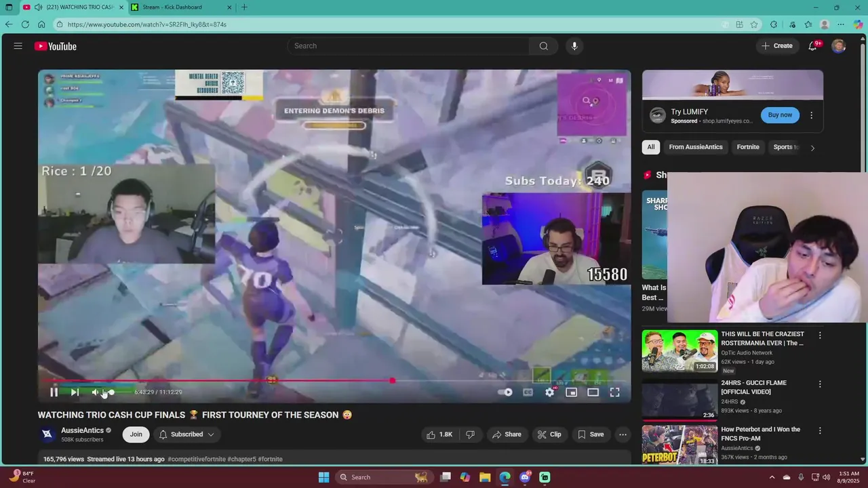Open Edge settings and more menu
This screenshot has width=868, height=488.
pos(841,24)
